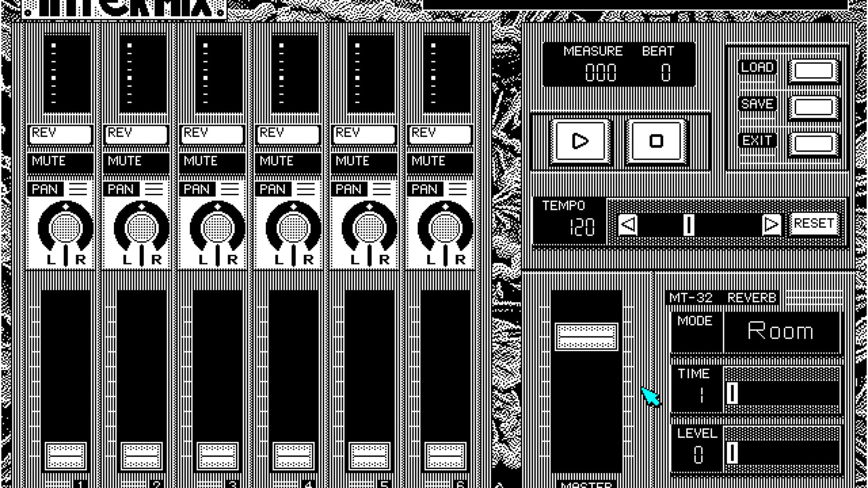The height and width of the screenshot is (488, 868).
Task: Click the channel 6 volume fader handle
Action: coord(446,456)
